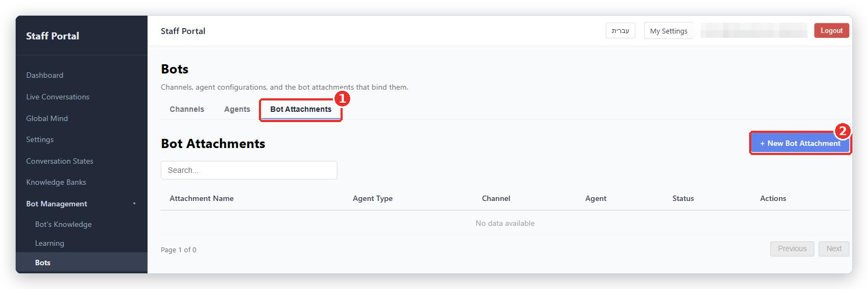This screenshot has height=289, width=868.
Task: Open Live Conversations in the sidebar
Action: click(x=58, y=97)
